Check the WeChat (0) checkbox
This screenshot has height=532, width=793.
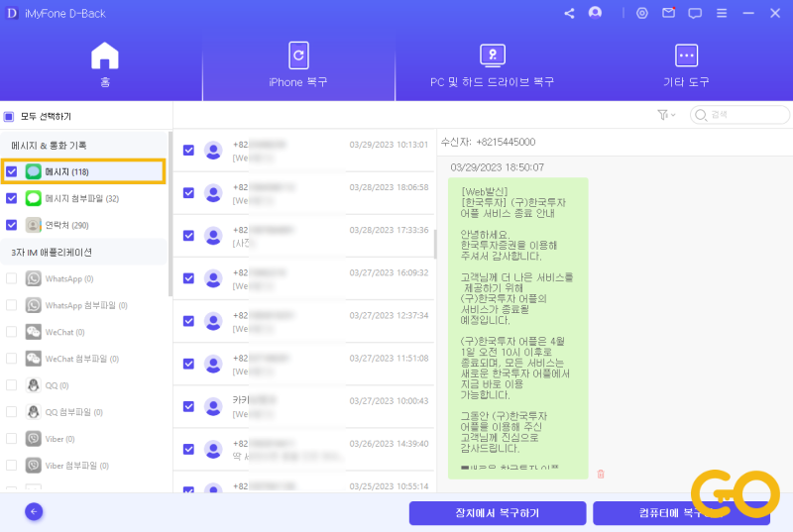[x=11, y=332]
